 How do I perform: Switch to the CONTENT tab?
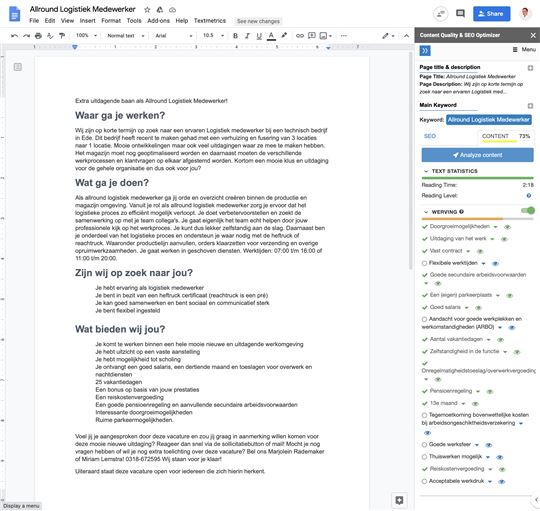(x=495, y=136)
